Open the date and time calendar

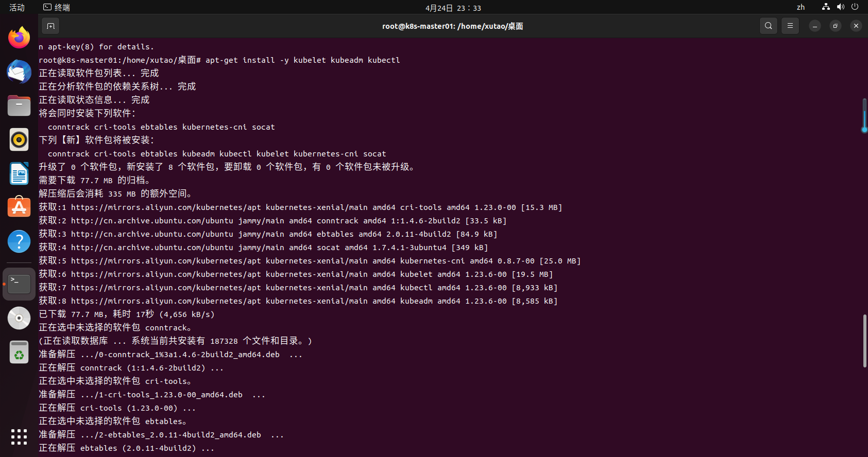click(x=453, y=8)
